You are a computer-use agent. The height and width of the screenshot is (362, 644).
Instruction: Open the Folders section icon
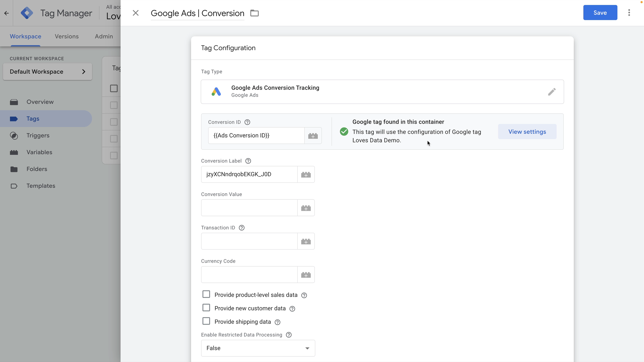click(14, 169)
